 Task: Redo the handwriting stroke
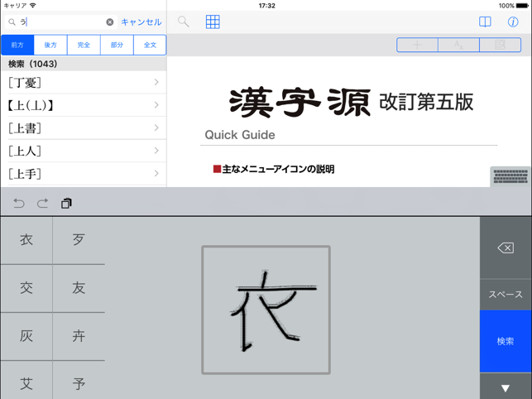tap(42, 204)
